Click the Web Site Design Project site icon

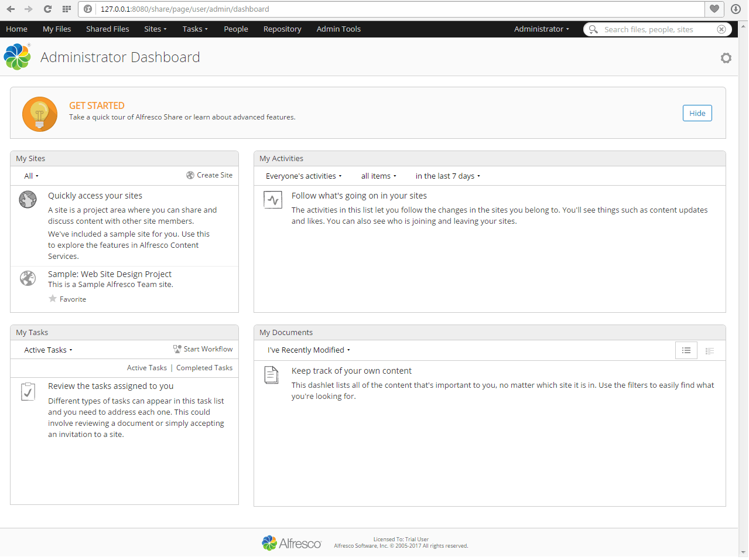pos(28,278)
